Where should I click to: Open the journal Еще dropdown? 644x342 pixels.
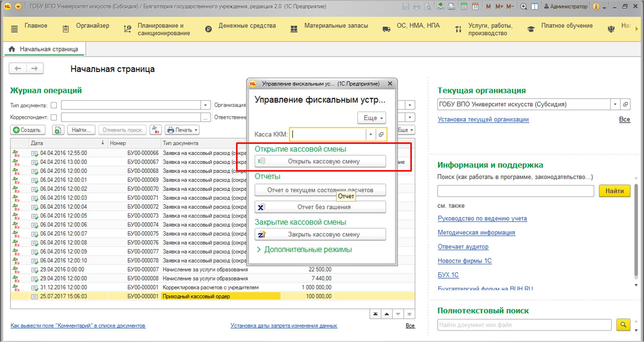point(406,130)
